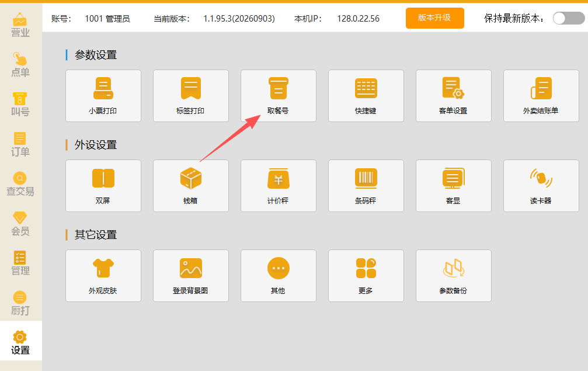Open 钱箱 cash drawer settings
The width and height of the screenshot is (588, 371).
(191, 186)
